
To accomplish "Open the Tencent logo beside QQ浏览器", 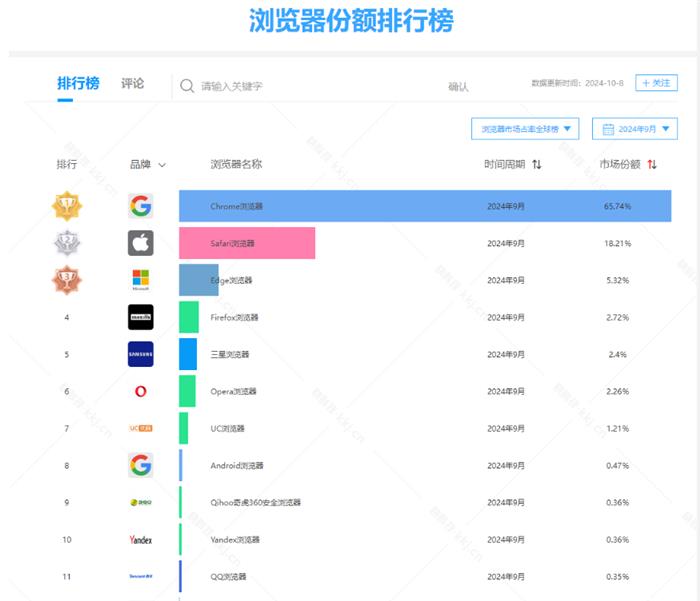I will click(141, 576).
